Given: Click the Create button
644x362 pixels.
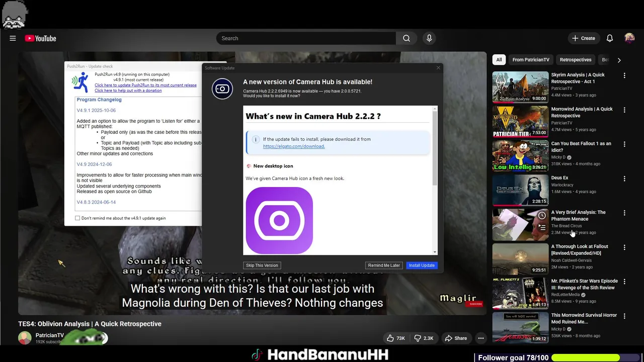Looking at the screenshot, I should (x=583, y=38).
